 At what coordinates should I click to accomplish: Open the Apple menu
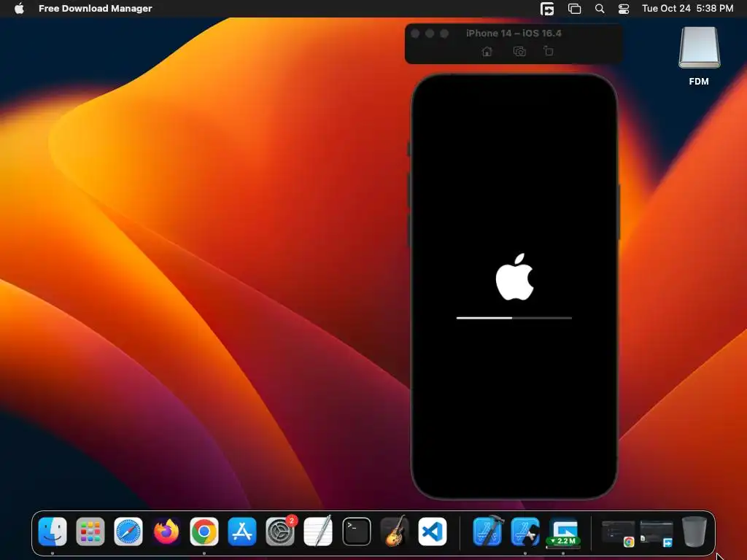point(19,8)
